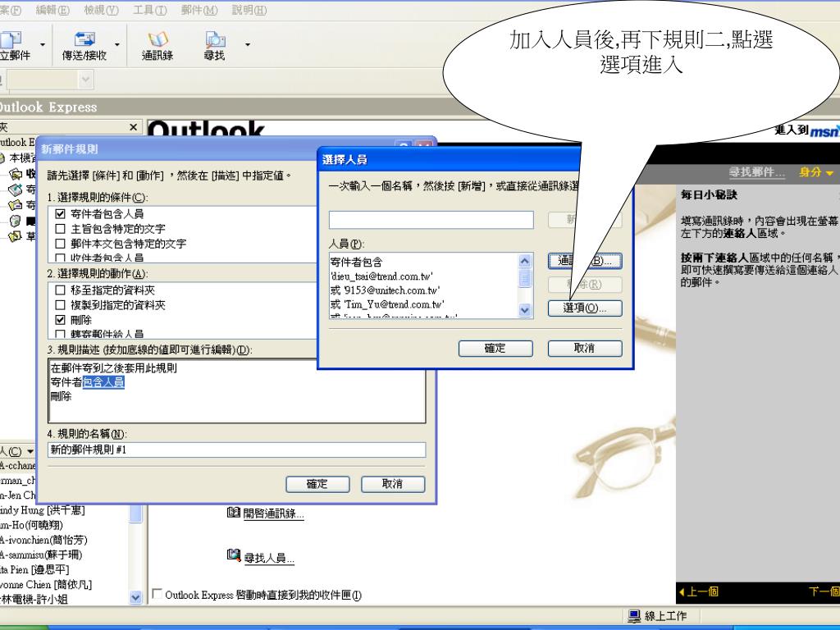Click 開啟通訊錄... link
Image resolution: width=840 pixels, height=630 pixels.
(x=274, y=514)
